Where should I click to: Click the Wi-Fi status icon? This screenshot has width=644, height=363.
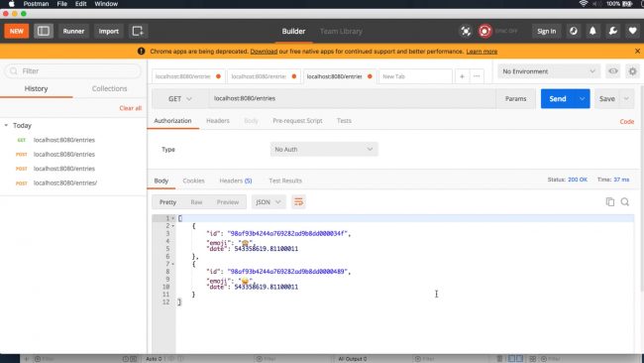pos(583,4)
